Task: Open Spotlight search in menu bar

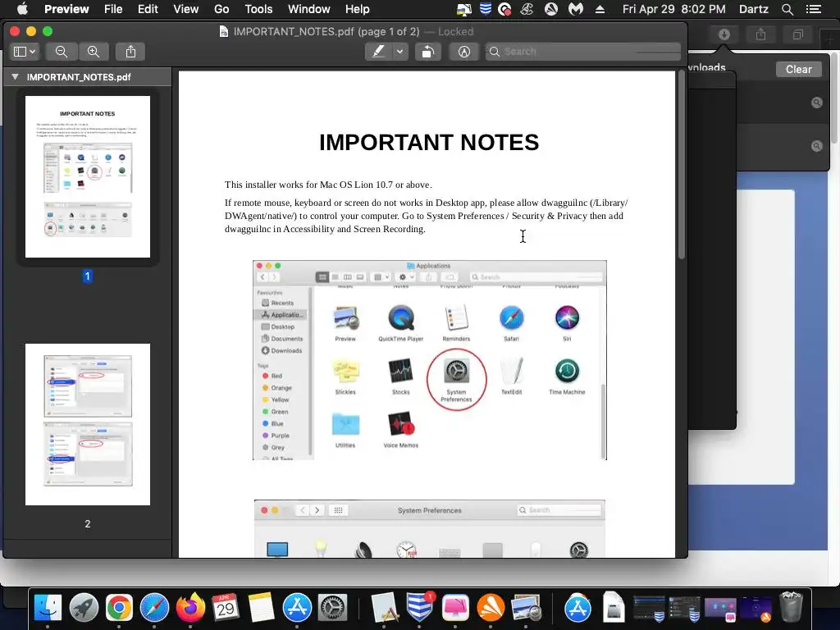Action: [x=787, y=9]
